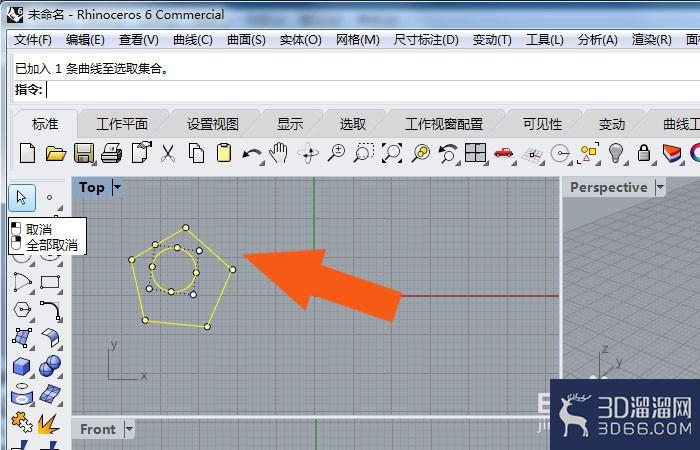Image resolution: width=700 pixels, height=450 pixels.
Task: Choose the surface fillet tool
Action: tap(50, 338)
